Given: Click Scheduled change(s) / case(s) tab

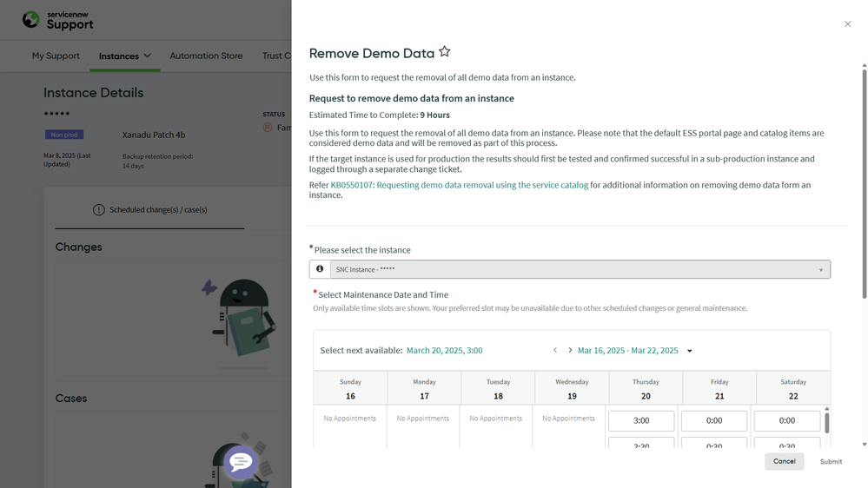Looking at the screenshot, I should [x=149, y=209].
